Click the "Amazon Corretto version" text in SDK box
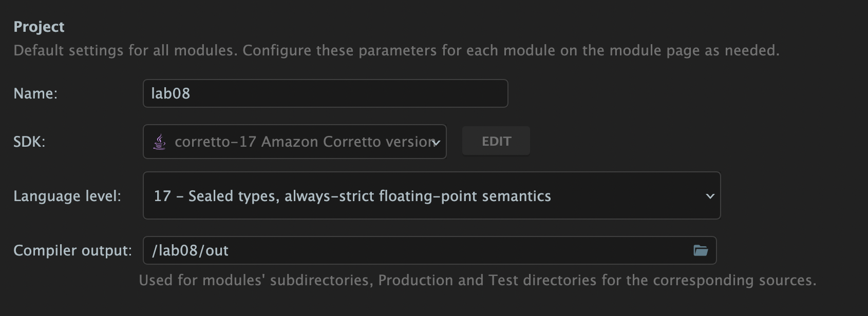Image resolution: width=868 pixels, height=316 pixels. (x=349, y=142)
